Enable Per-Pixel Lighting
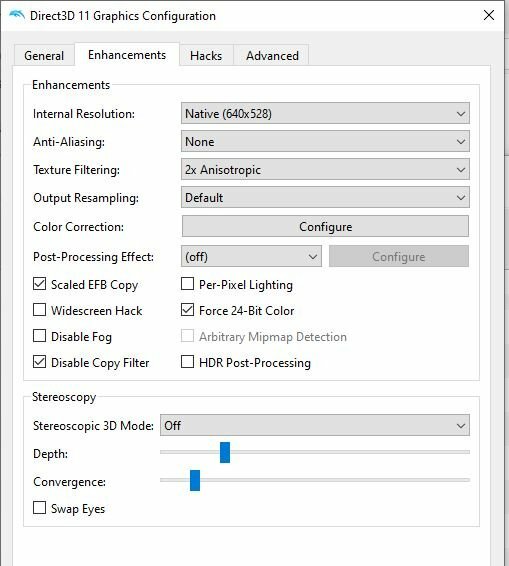Image resolution: width=509 pixels, height=566 pixels. click(187, 284)
